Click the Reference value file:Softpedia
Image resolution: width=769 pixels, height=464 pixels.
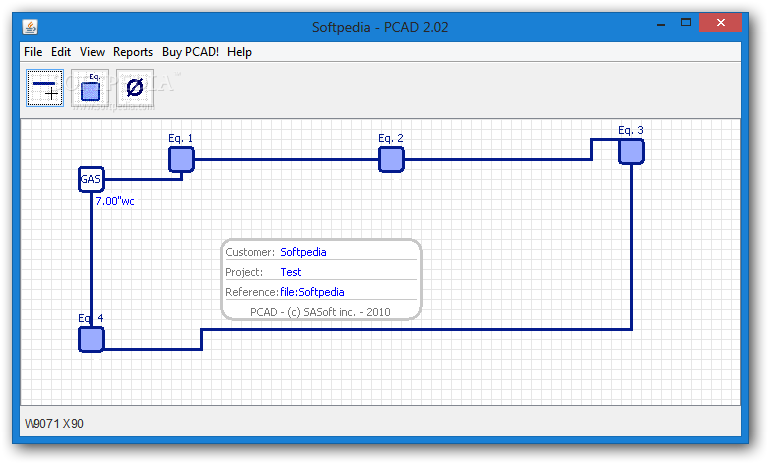coord(312,292)
